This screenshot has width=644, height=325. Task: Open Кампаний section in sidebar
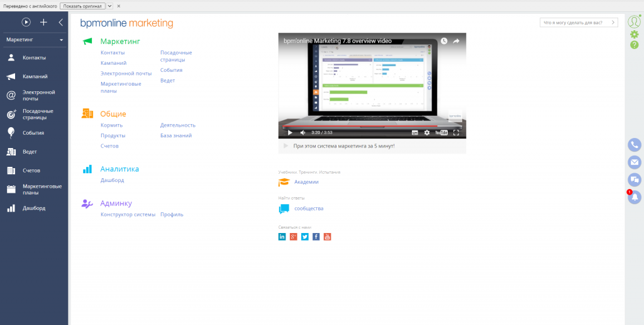tap(34, 76)
